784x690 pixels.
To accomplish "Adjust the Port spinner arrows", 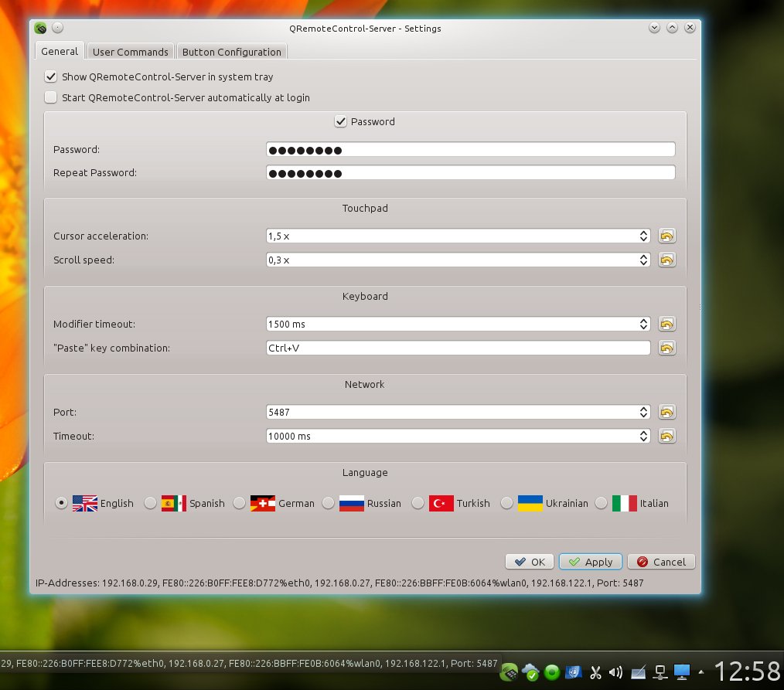I will (x=643, y=412).
